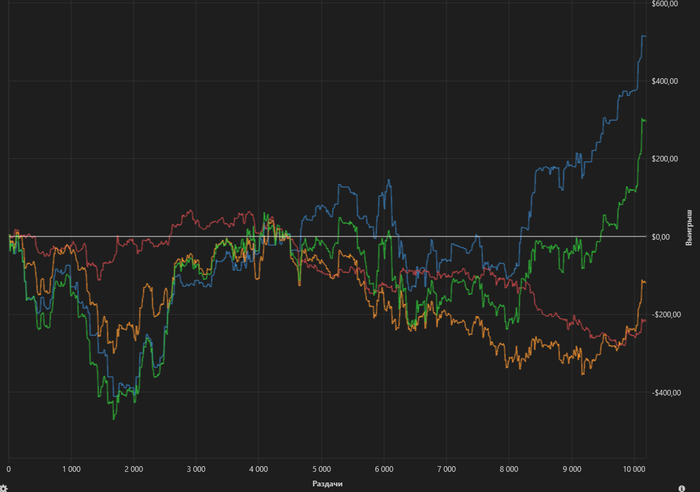The height and width of the screenshot is (492, 700).
Task: Click the "5 000" x-axis label
Action: tap(321, 469)
